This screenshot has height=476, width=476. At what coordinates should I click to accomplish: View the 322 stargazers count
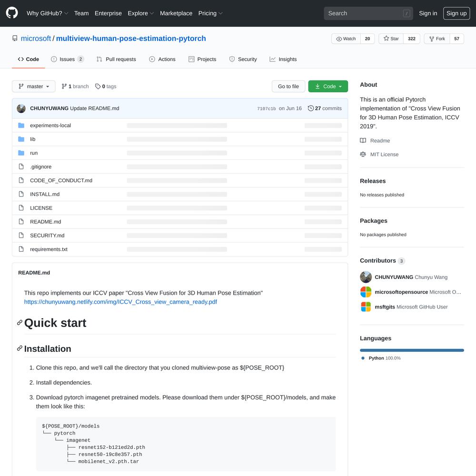pos(412,39)
